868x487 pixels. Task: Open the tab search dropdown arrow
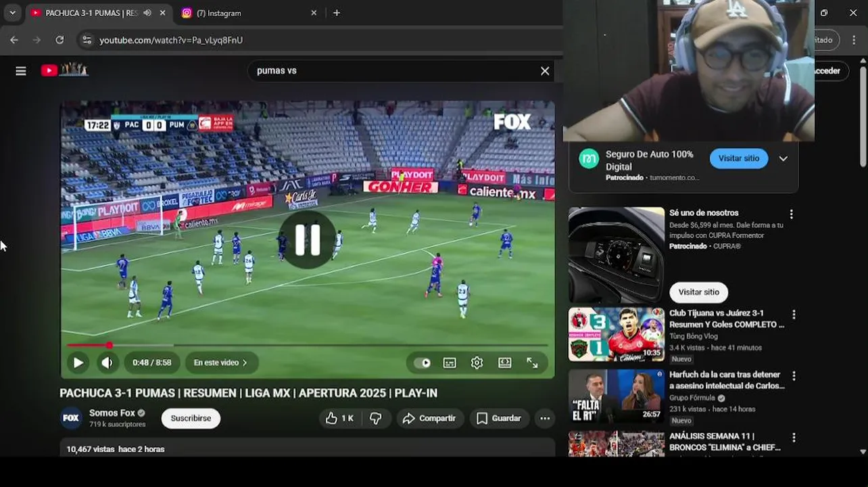pyautogui.click(x=12, y=13)
